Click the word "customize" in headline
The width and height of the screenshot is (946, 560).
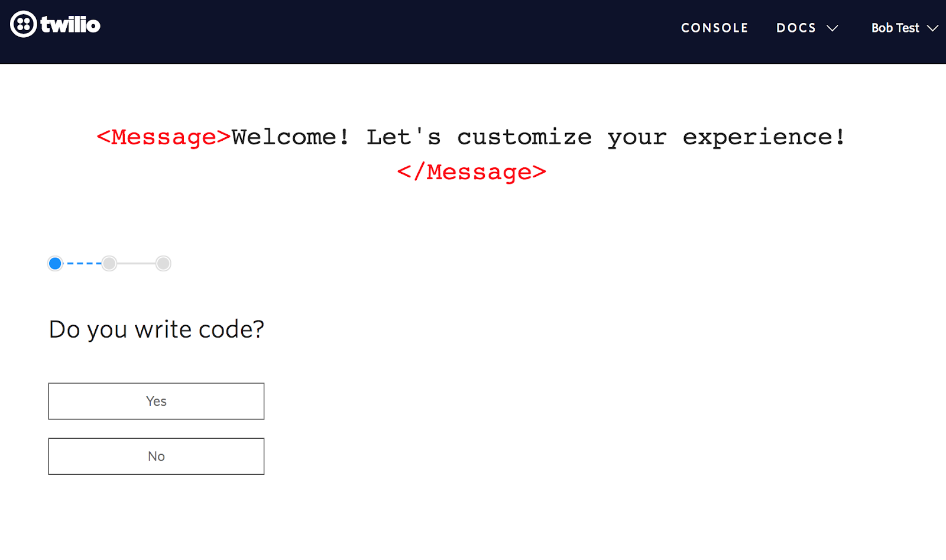[524, 137]
